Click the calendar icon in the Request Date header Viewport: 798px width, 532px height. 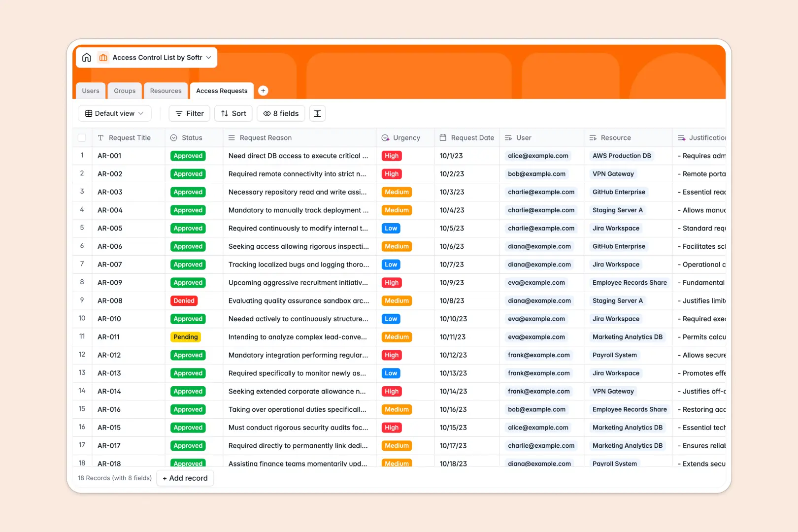443,137
